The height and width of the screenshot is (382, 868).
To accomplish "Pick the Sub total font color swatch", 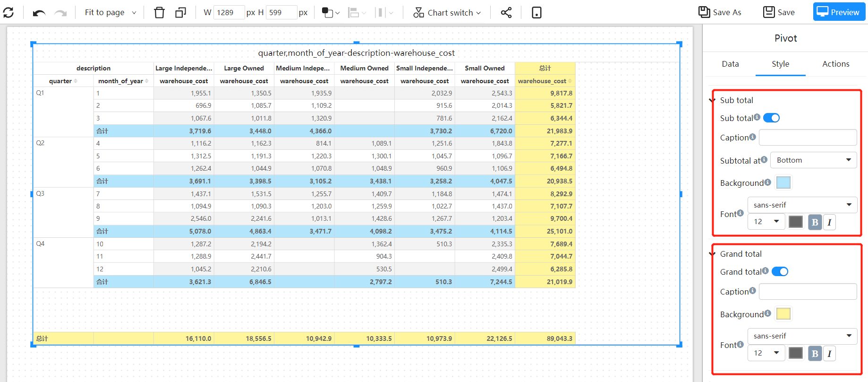I will [x=796, y=222].
